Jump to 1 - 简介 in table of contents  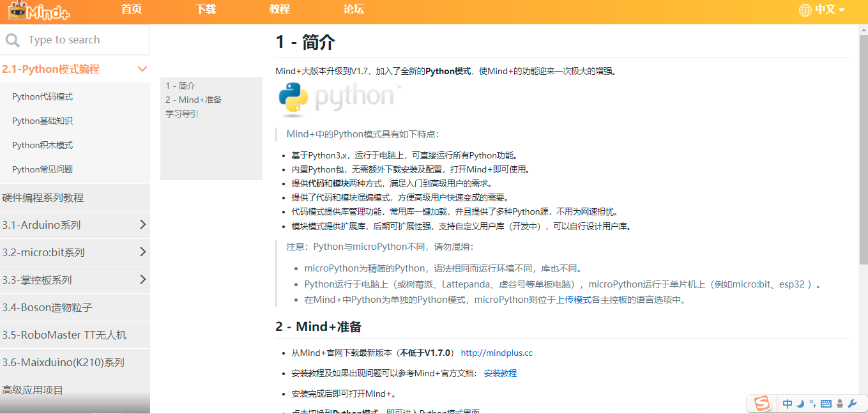coord(181,86)
